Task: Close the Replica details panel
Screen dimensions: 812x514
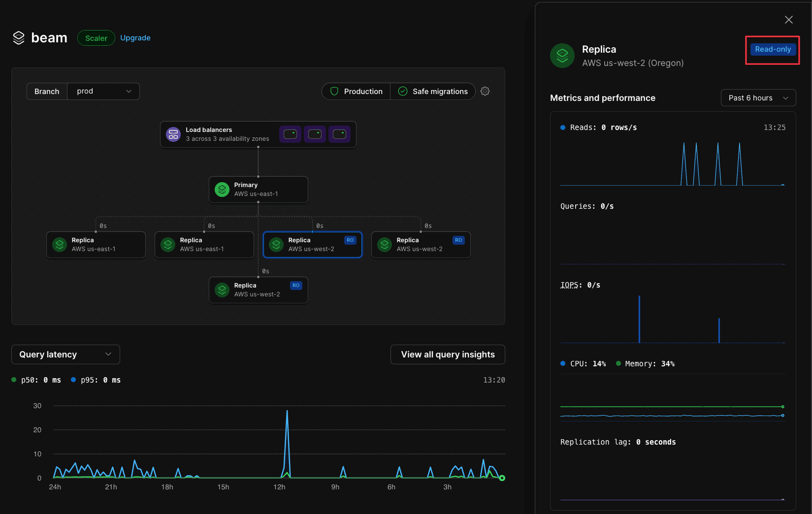Action: [x=789, y=20]
